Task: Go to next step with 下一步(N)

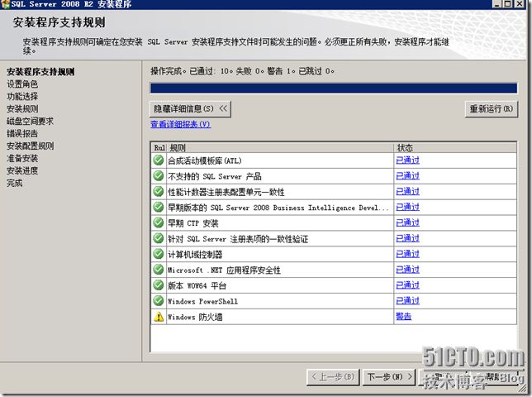Action: tap(389, 376)
